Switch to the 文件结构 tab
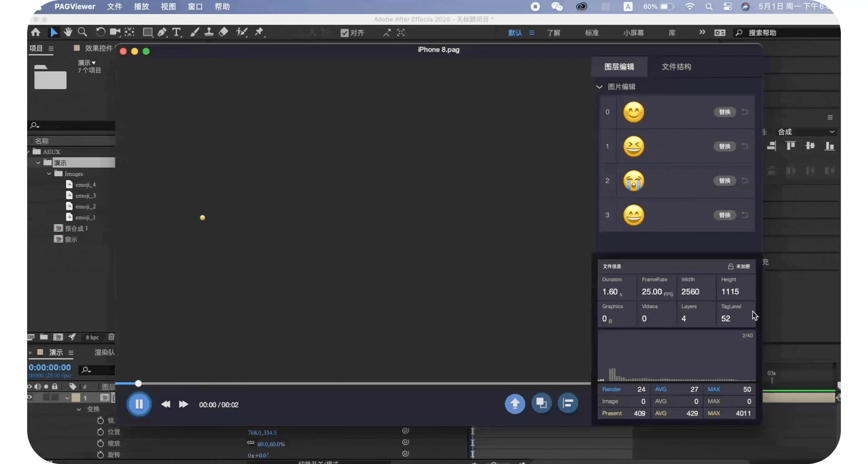This screenshot has width=868, height=464. point(676,67)
